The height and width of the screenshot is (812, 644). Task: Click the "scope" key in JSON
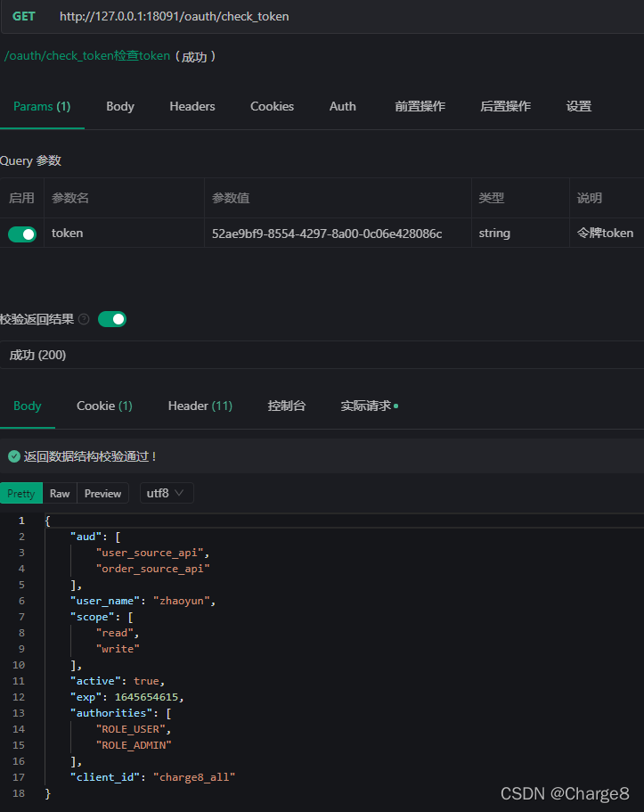click(x=92, y=618)
